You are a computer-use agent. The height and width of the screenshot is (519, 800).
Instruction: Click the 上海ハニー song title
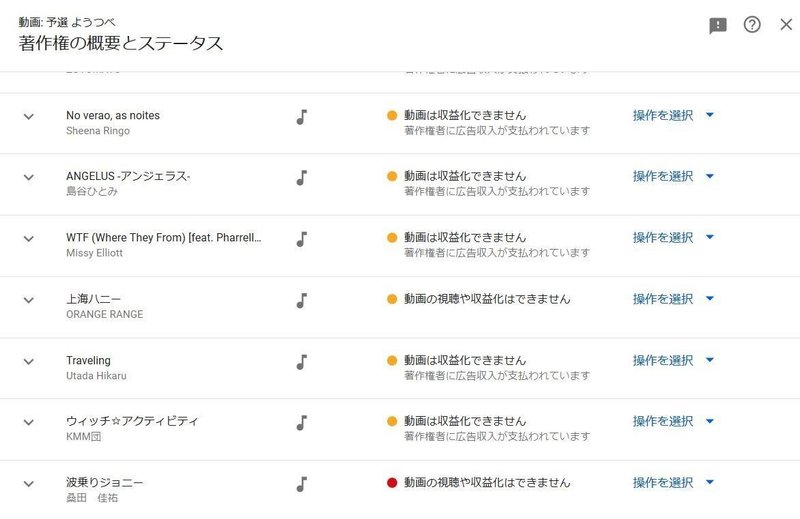(x=87, y=299)
